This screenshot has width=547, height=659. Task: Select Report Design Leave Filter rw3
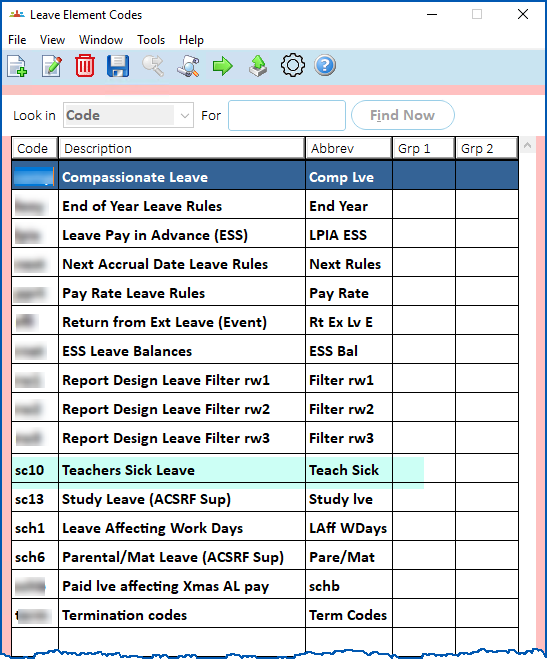pos(265,438)
